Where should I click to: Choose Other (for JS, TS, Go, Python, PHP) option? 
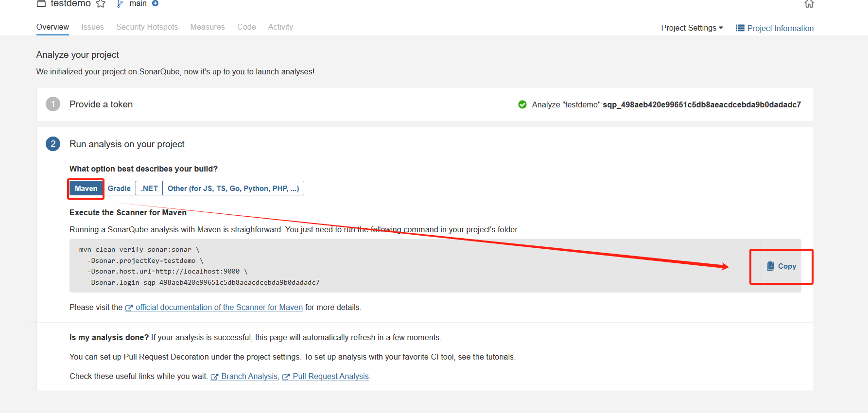[233, 189]
